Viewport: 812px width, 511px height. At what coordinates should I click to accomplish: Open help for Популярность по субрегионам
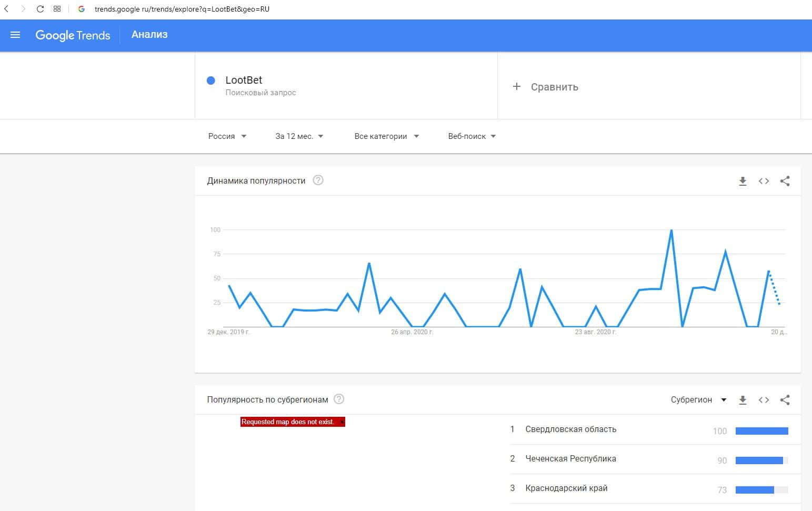[339, 399]
